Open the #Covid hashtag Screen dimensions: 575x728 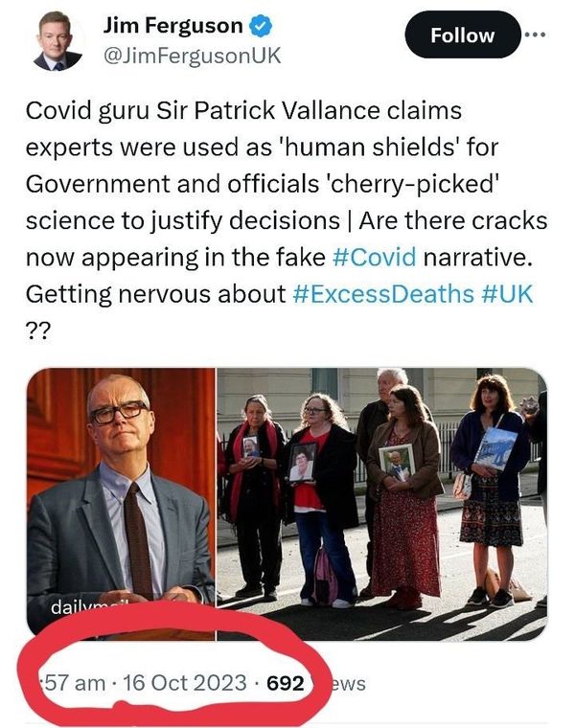[375, 257]
